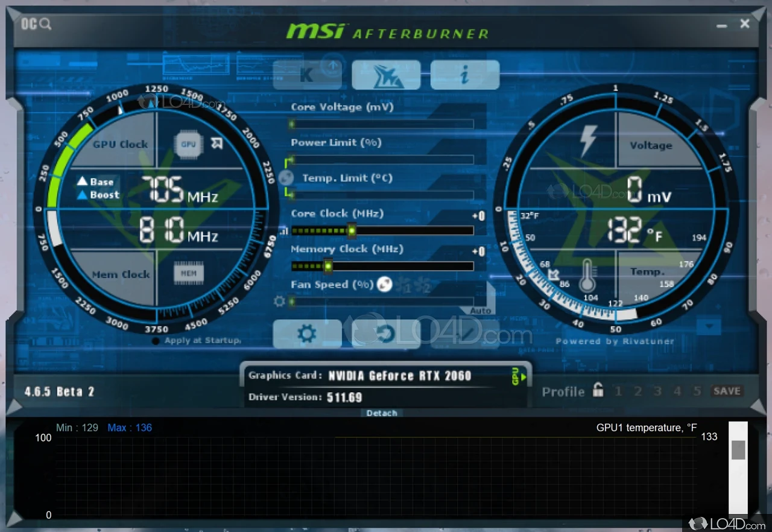Click the Voltage gauge label
Image resolution: width=772 pixels, height=532 pixels.
point(651,145)
